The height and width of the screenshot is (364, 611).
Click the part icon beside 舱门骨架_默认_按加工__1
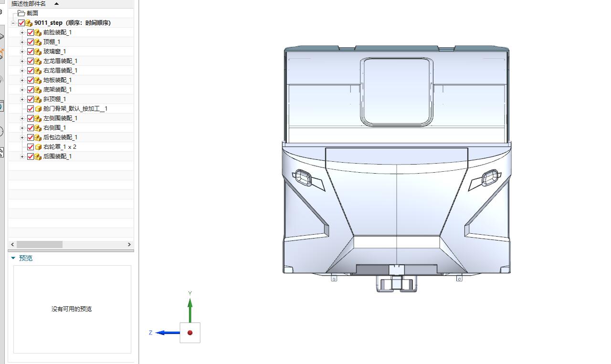[x=38, y=109]
